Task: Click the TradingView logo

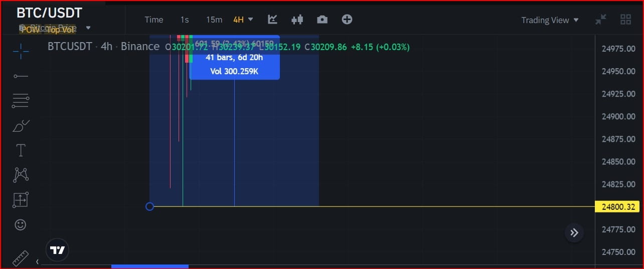Action: point(58,250)
